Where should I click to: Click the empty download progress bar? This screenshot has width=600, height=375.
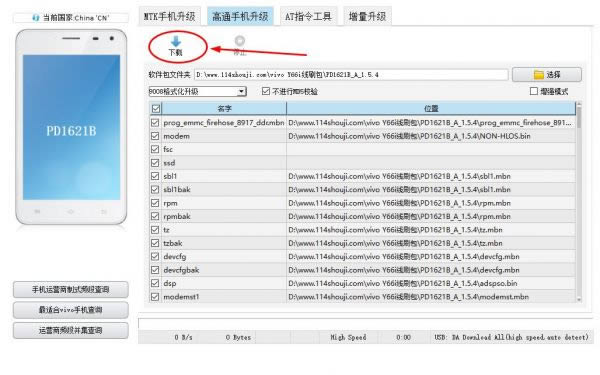[x=365, y=324]
